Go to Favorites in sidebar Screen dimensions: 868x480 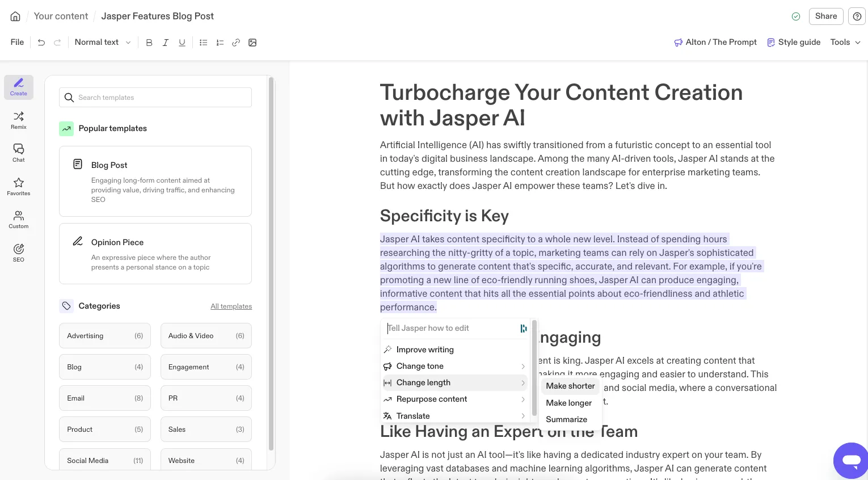pyautogui.click(x=19, y=186)
